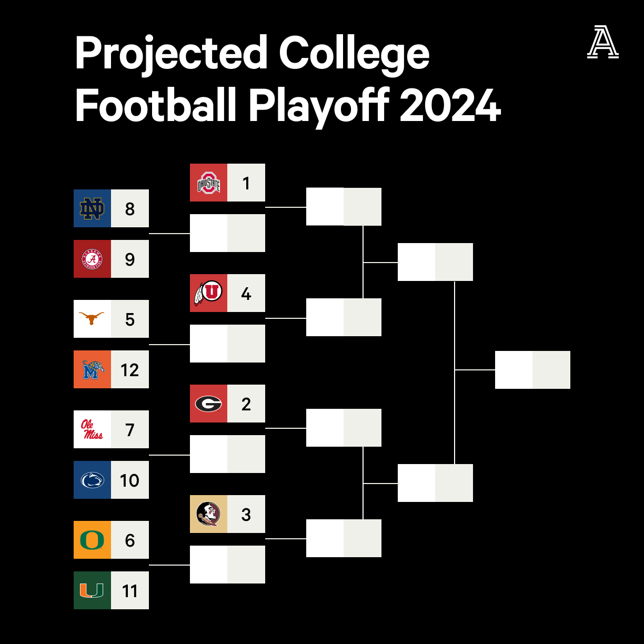
Task: Select the empty slot below Ohio State
Action: click(227, 233)
